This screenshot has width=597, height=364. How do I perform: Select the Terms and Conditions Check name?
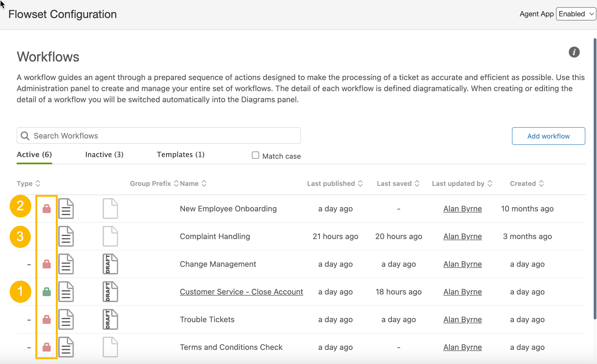pyautogui.click(x=231, y=347)
